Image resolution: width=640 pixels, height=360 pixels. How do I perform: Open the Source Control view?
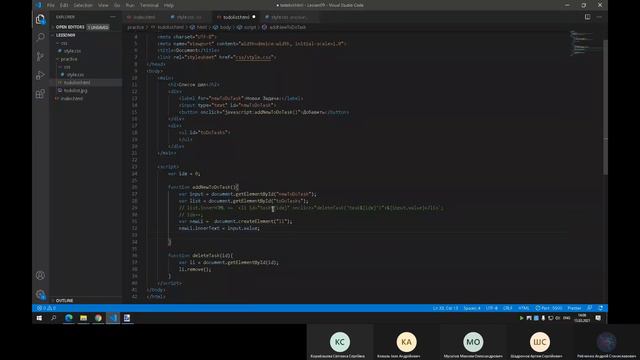pyautogui.click(x=40, y=56)
